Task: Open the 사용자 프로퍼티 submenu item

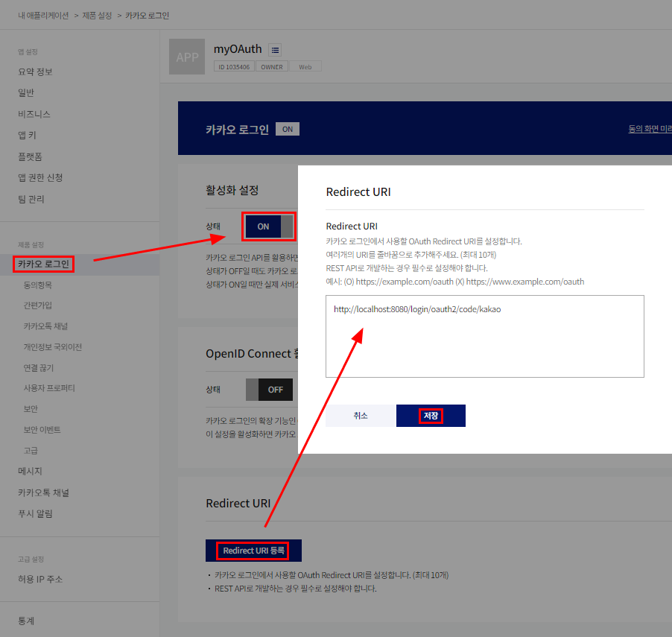Action: (x=49, y=388)
